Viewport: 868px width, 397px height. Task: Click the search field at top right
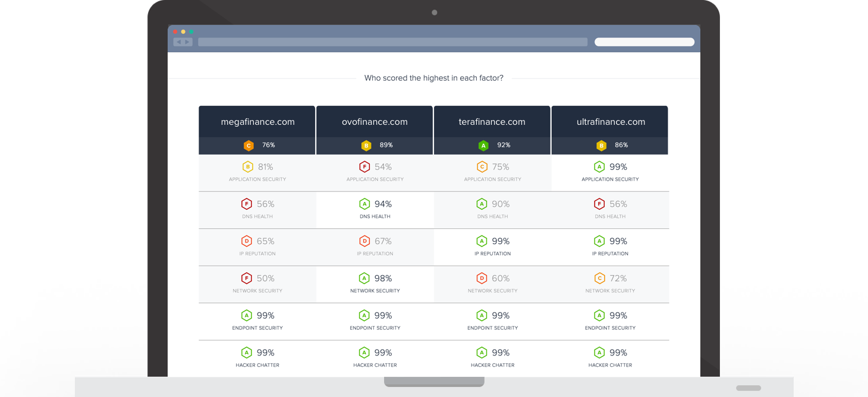pyautogui.click(x=644, y=42)
